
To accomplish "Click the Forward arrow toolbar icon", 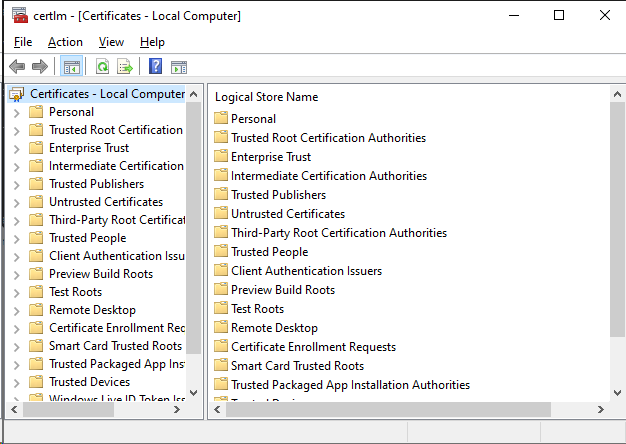I will 40,67.
